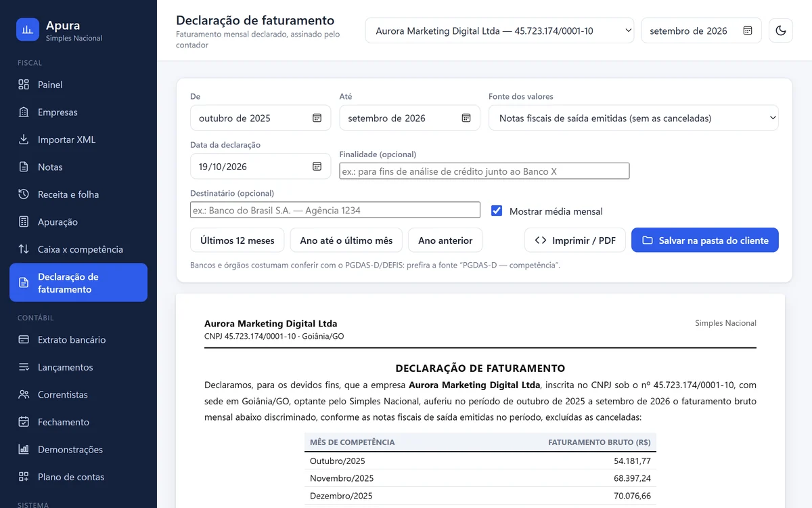Click the Até month field

click(410, 118)
